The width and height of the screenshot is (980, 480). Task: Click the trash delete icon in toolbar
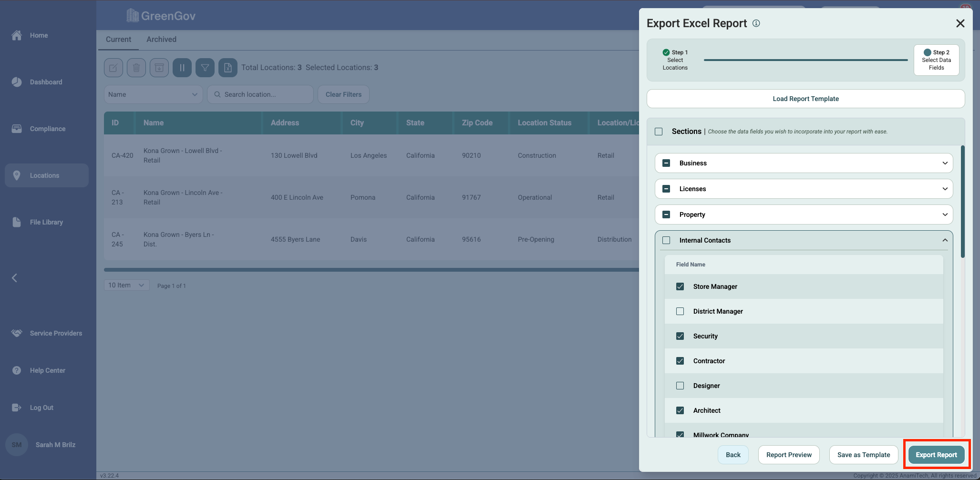pyautogui.click(x=136, y=68)
